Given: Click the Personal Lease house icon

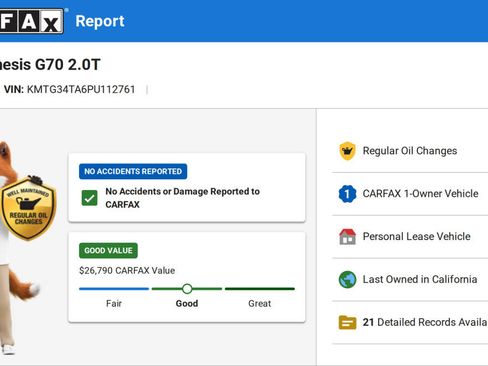Looking at the screenshot, I should (347, 236).
